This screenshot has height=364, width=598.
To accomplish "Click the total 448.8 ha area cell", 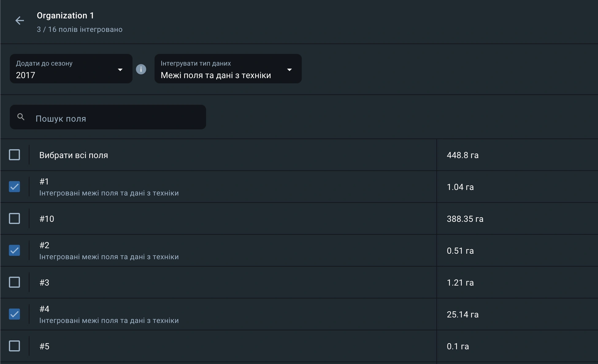I will pyautogui.click(x=462, y=155).
